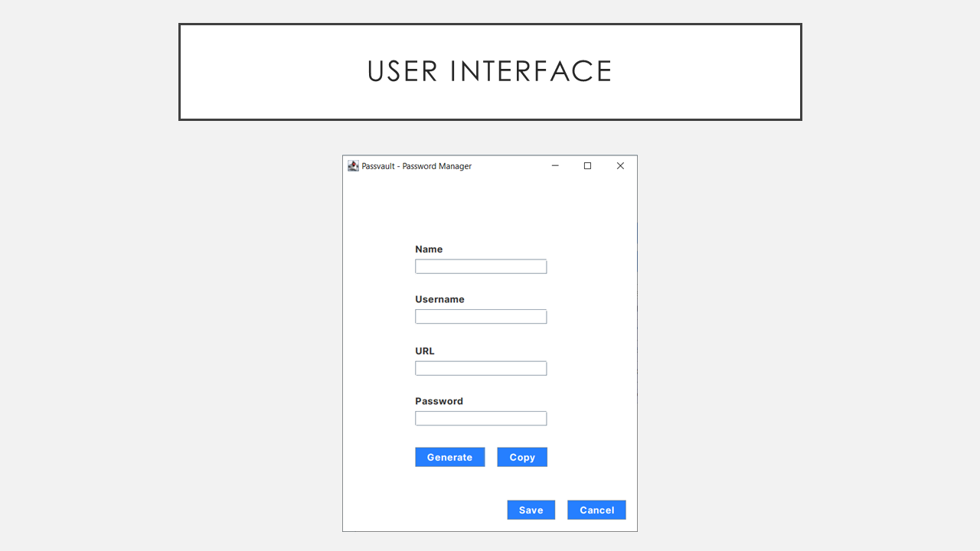Screen dimensions: 980x551
Task: Click inside the Name input field
Action: pyautogui.click(x=480, y=266)
